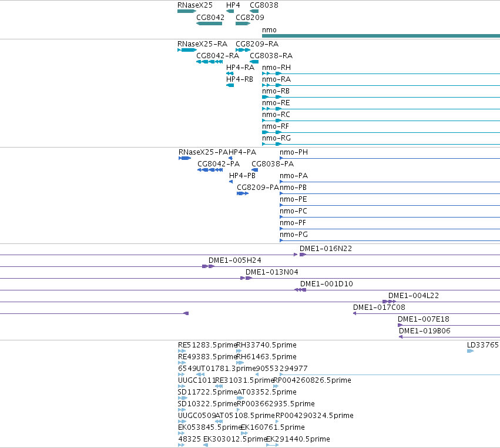Click the nmo-RH transcript label
500x448 pixels.
pos(277,68)
